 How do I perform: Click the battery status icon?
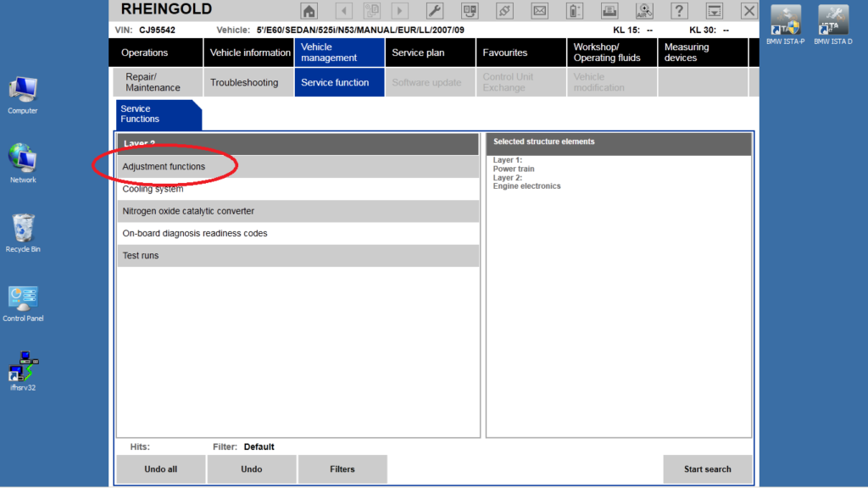coord(575,10)
